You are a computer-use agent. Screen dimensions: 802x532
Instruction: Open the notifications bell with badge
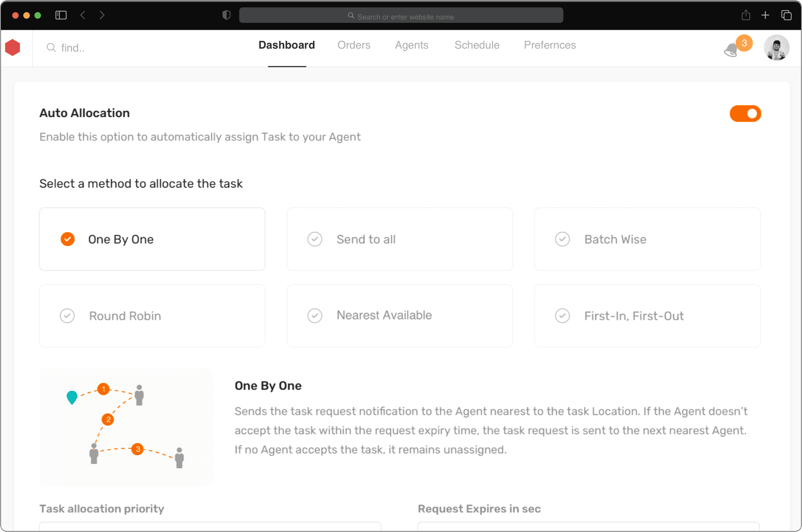point(737,47)
